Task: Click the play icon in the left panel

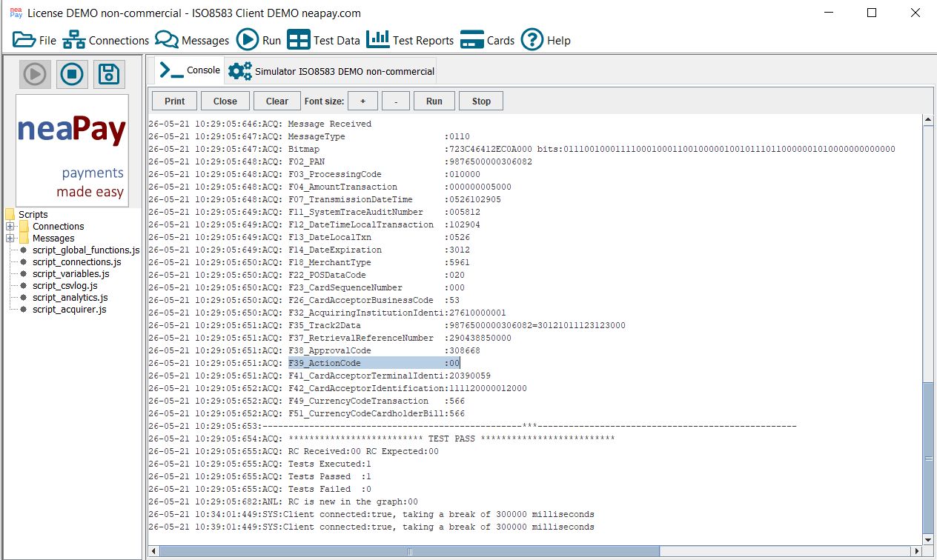Action: pyautogui.click(x=35, y=74)
